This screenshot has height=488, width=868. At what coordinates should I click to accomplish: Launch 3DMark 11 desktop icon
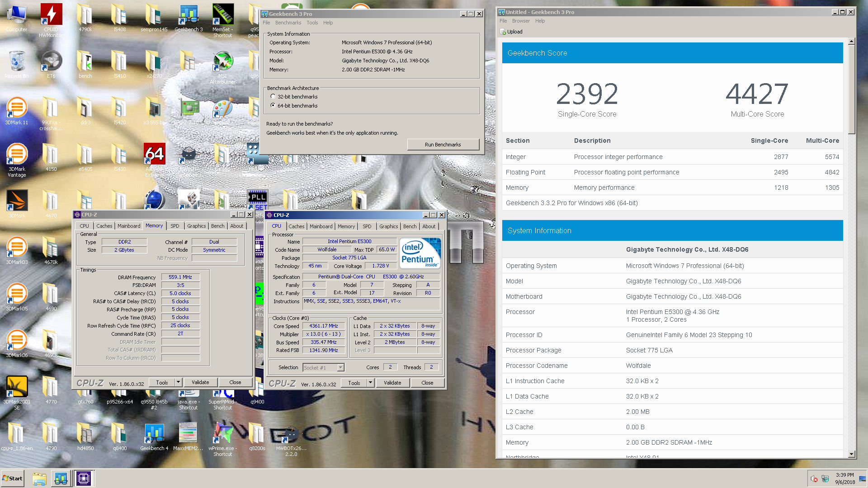tap(17, 111)
